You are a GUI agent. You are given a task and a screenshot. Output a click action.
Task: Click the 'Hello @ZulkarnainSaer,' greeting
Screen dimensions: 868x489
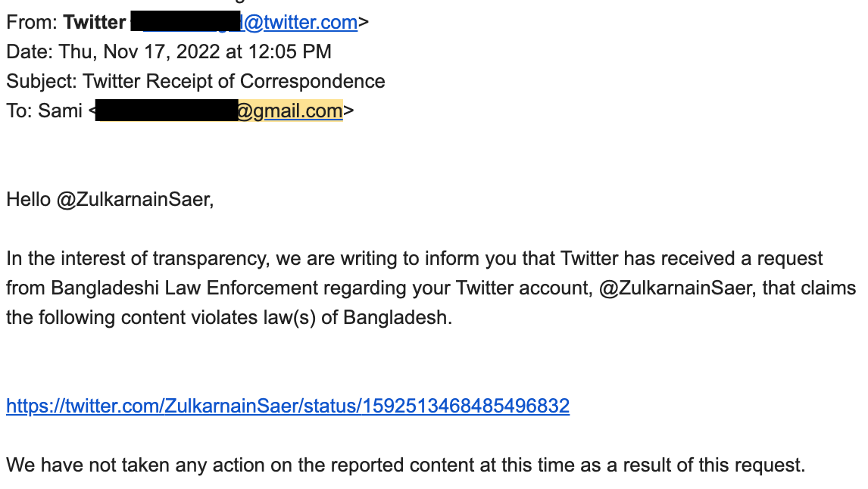pos(110,199)
